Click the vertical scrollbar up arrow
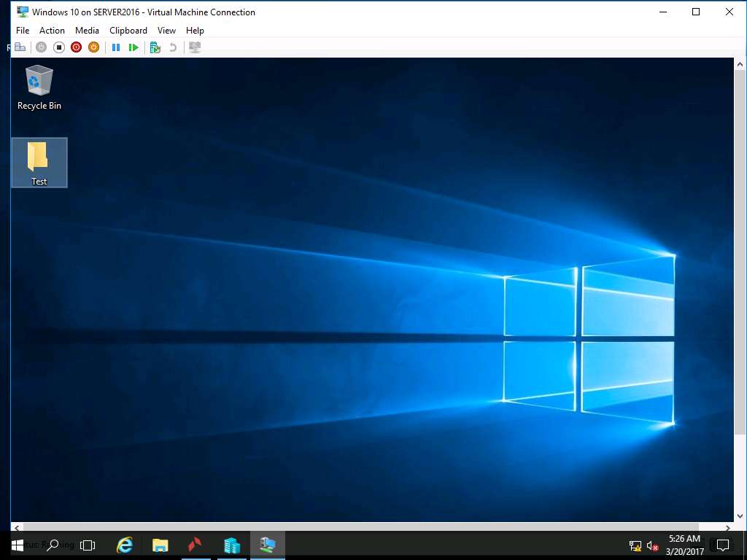This screenshot has height=560, width=747. pos(740,64)
